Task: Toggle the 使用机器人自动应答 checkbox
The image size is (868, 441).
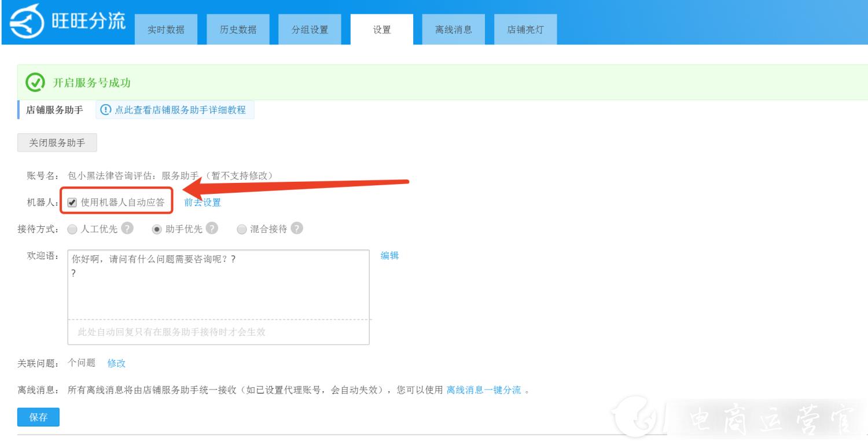Action: (72, 203)
